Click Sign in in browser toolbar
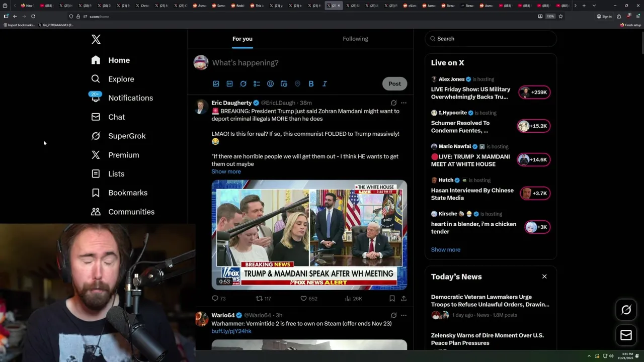 [x=604, y=17]
